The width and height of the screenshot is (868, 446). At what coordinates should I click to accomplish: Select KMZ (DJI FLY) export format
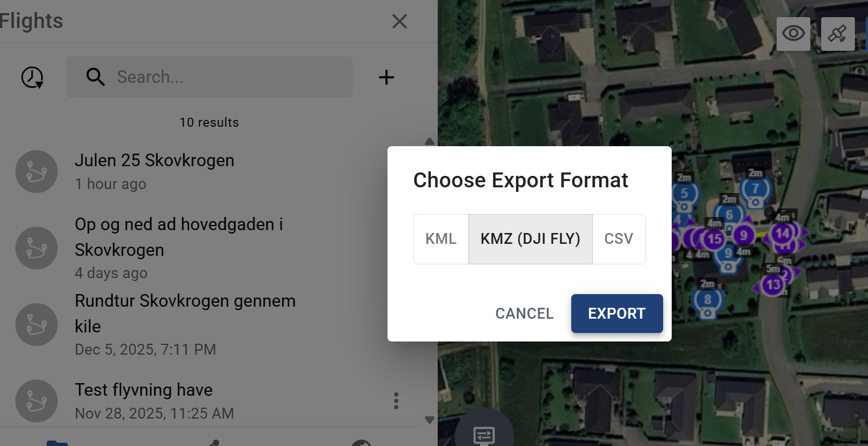click(530, 239)
